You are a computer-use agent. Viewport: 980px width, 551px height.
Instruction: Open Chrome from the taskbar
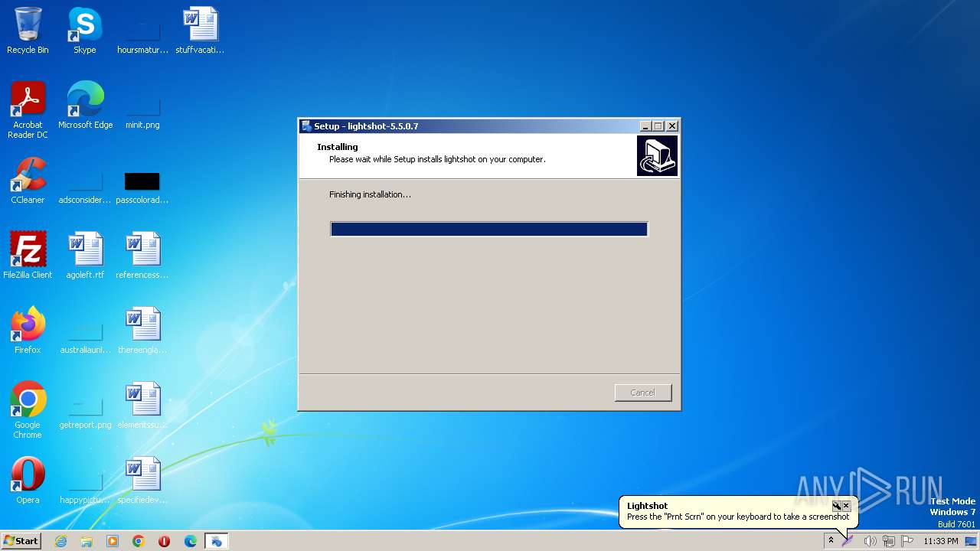point(139,541)
